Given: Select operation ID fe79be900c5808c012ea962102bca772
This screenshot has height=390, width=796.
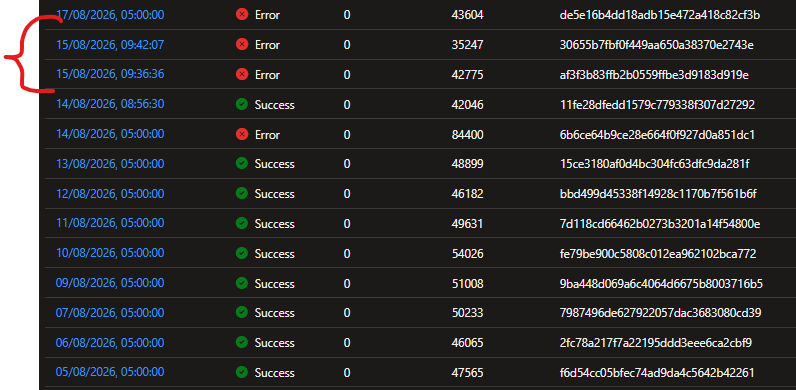Looking at the screenshot, I should click(x=658, y=253).
